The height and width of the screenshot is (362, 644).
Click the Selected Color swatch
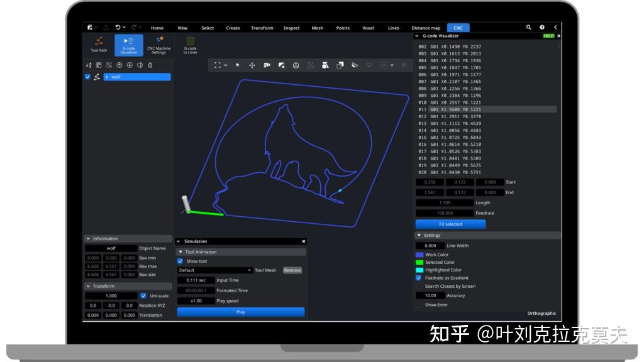click(x=419, y=262)
